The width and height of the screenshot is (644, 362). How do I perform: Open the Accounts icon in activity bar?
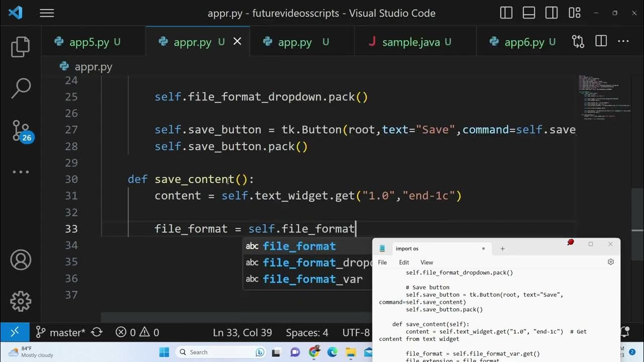(x=21, y=260)
